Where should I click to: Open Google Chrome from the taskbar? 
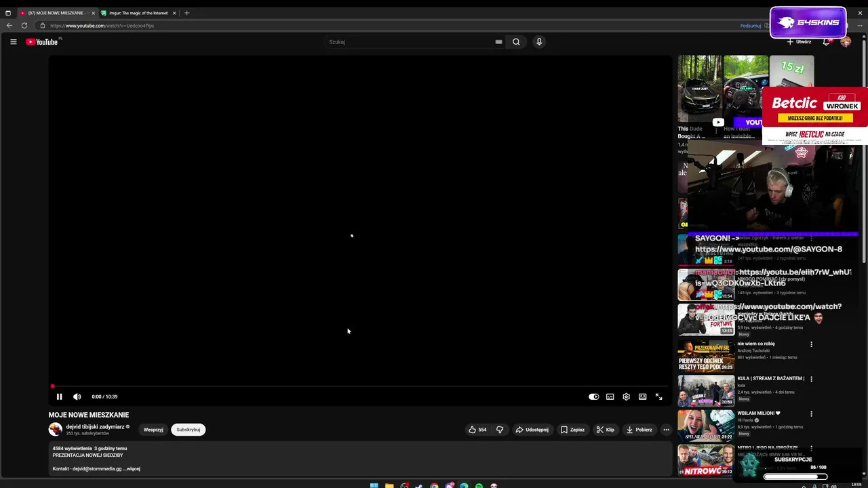coord(434,485)
